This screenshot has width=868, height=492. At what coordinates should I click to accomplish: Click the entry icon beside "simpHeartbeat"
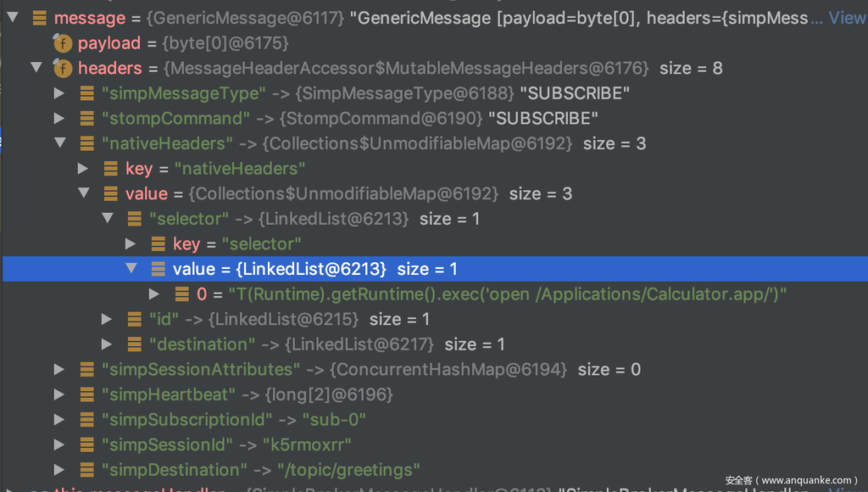click(86, 394)
